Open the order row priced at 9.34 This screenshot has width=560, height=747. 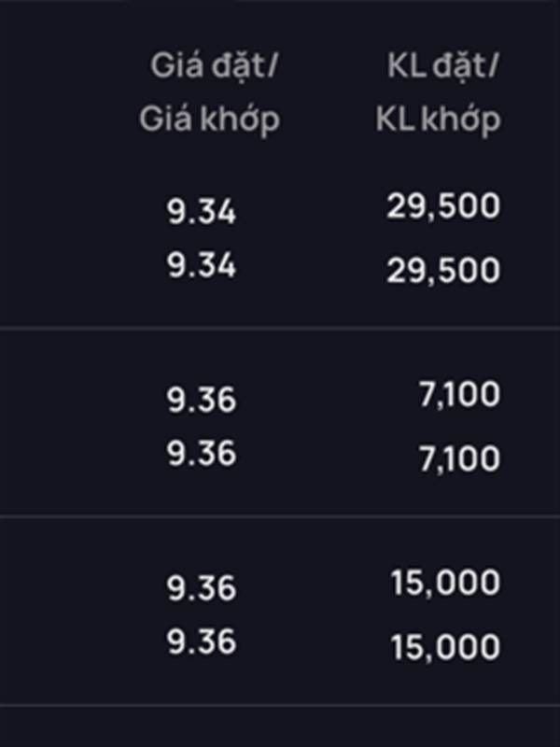click(x=280, y=239)
